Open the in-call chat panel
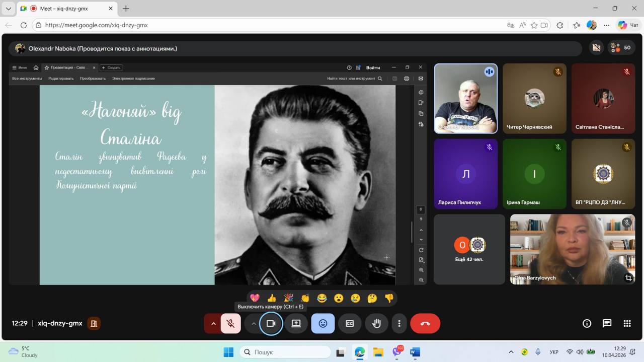 click(x=607, y=324)
